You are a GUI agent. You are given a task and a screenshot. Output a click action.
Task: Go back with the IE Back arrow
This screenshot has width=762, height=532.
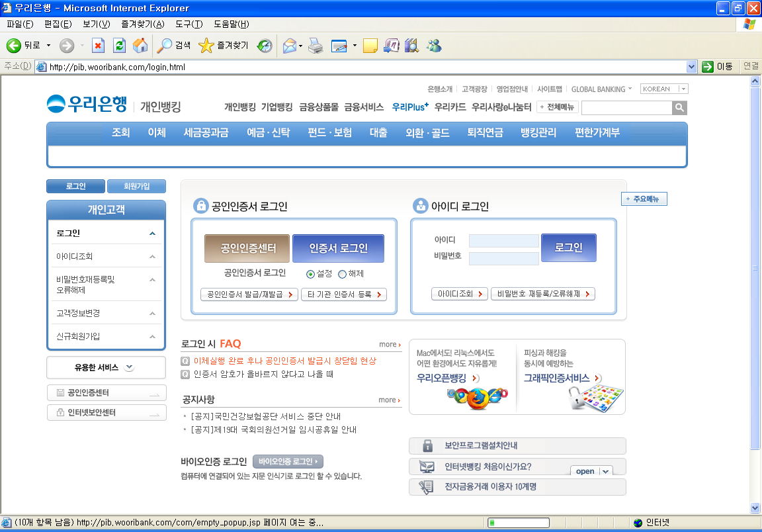(14, 46)
